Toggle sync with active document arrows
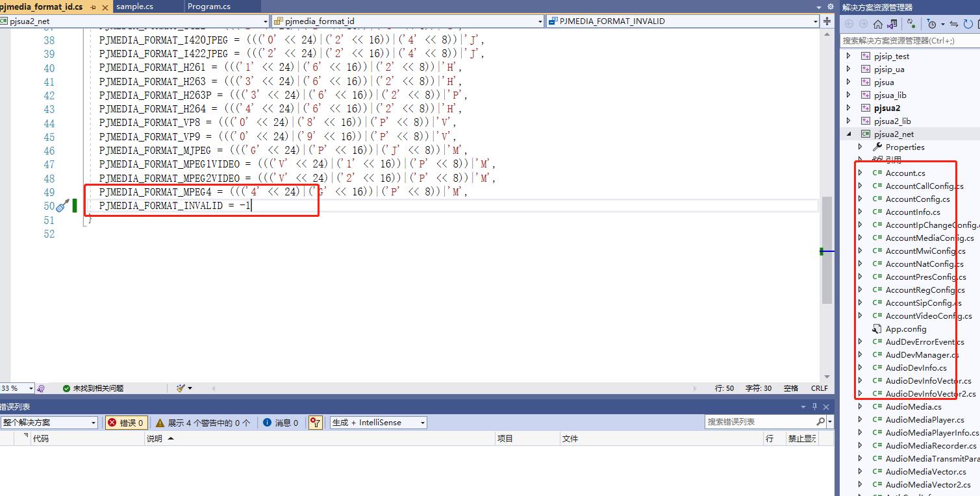This screenshot has width=980, height=496. coord(954,24)
